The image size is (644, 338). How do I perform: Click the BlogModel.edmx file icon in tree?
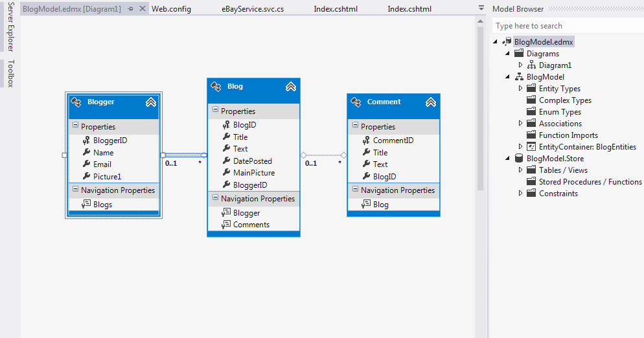507,41
